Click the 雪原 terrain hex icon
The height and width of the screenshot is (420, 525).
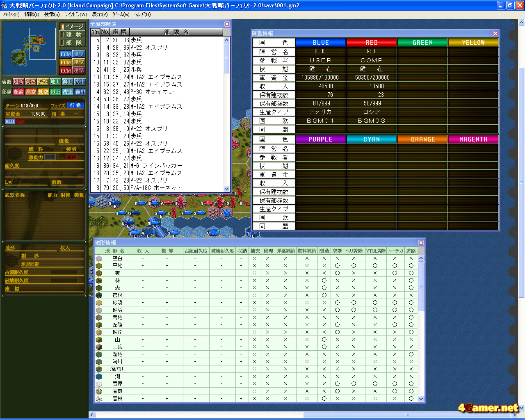[99, 384]
